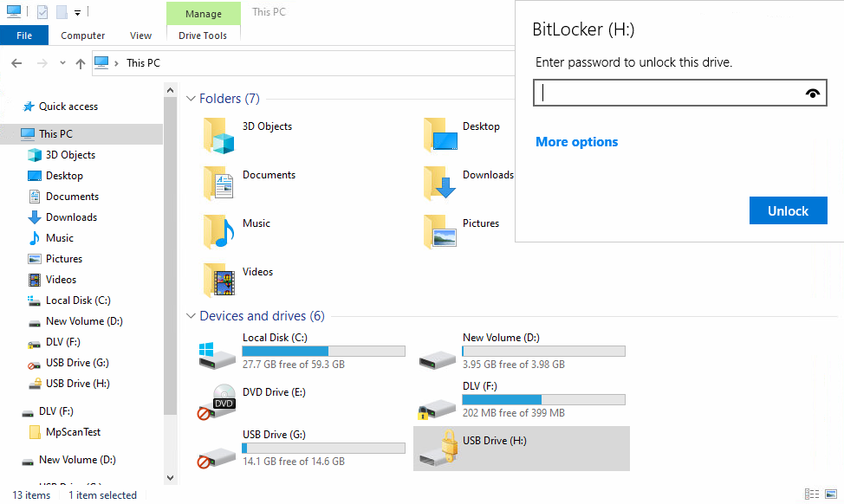This screenshot has height=504, width=844.
Task: Click the This PC monitor icon in sidebar
Action: tap(28, 134)
